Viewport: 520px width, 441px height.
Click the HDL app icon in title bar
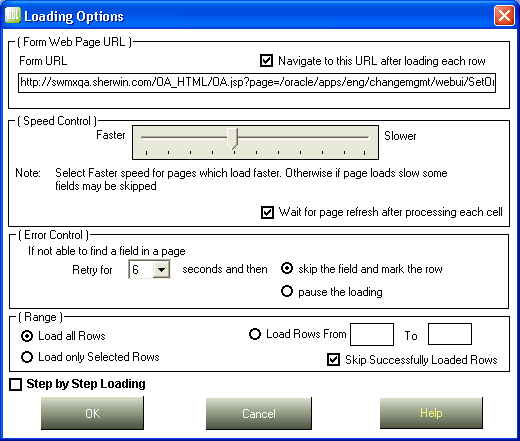tap(13, 15)
